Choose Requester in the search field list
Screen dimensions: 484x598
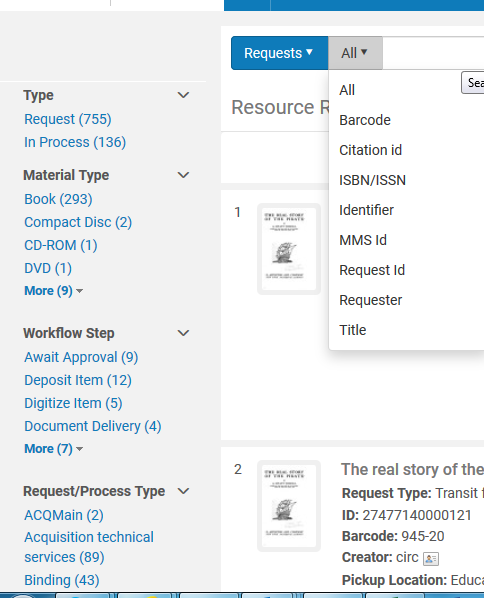pos(371,300)
